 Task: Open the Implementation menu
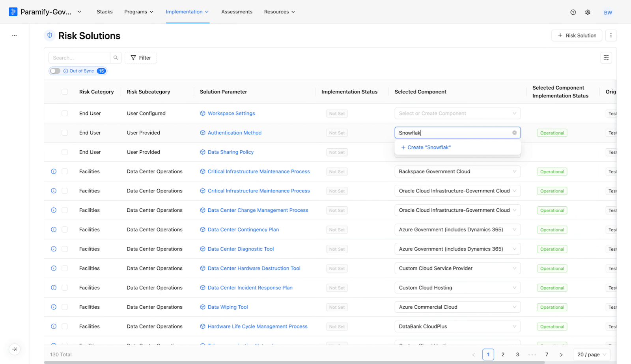187,12
